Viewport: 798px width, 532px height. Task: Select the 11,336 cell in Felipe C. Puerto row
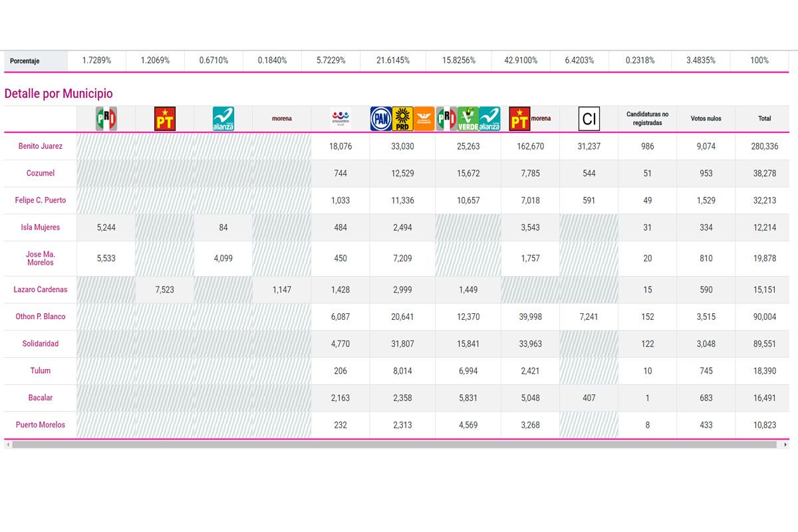402,200
